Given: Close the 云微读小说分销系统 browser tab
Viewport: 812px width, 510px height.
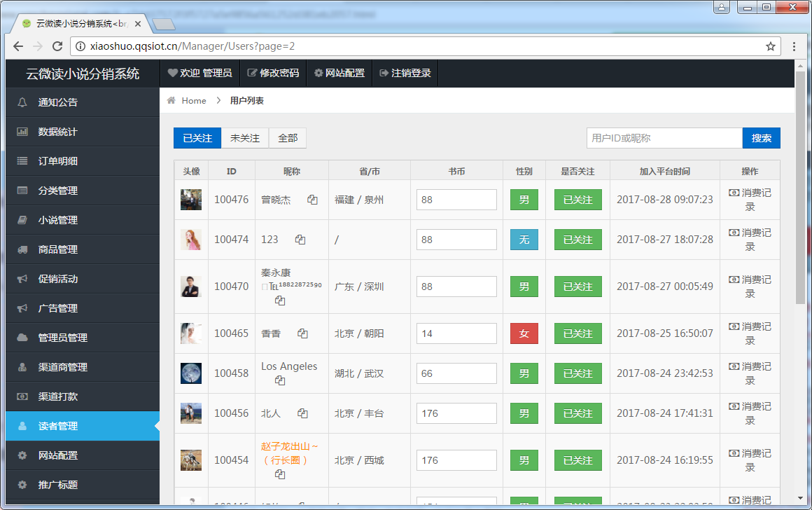Looking at the screenshot, I should [x=138, y=24].
